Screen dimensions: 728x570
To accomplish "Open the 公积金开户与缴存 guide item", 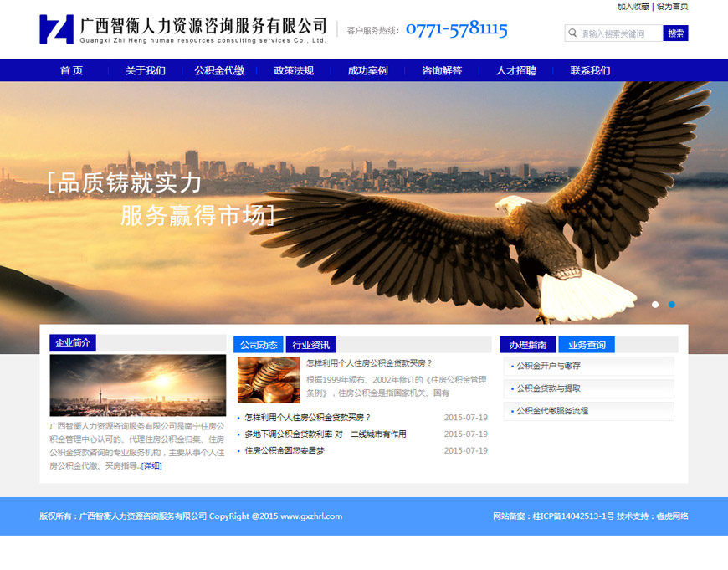I will 548,367.
